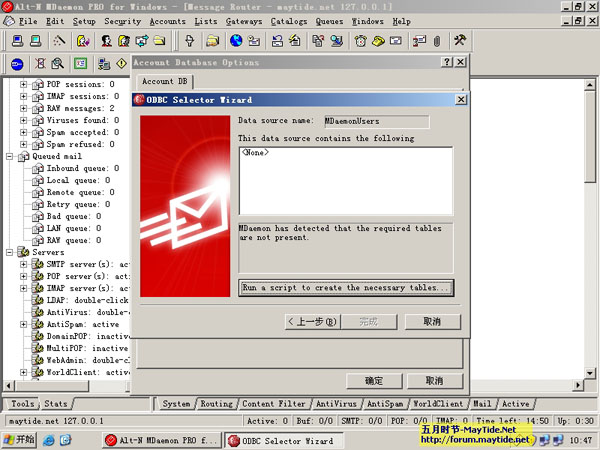Run a script to create necessary tables
600x450 pixels.
click(346, 287)
